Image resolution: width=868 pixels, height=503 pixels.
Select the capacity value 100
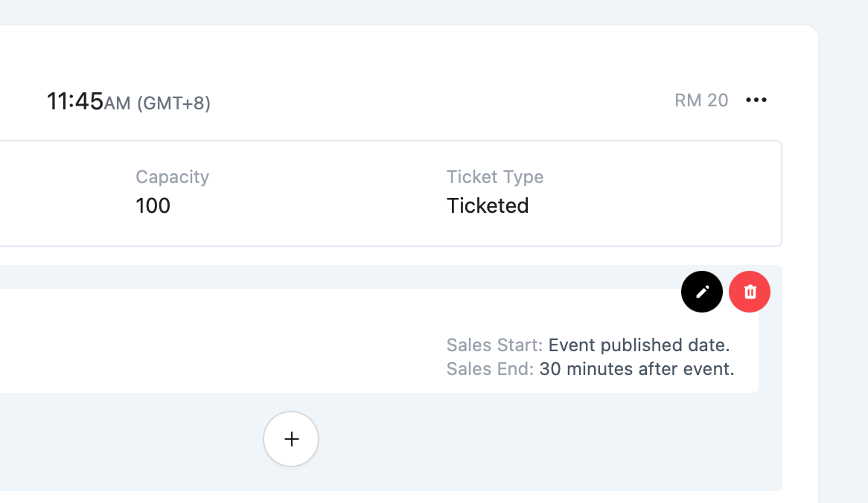tap(153, 205)
